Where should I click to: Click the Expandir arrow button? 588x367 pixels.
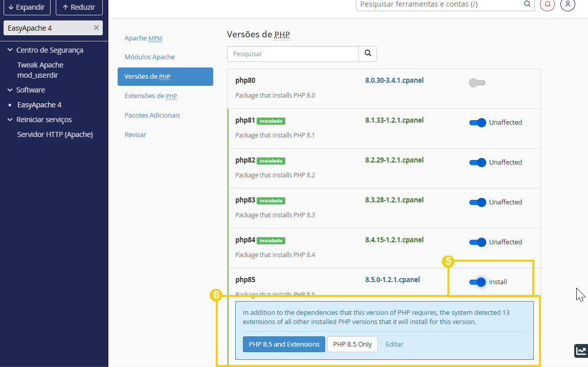point(27,7)
